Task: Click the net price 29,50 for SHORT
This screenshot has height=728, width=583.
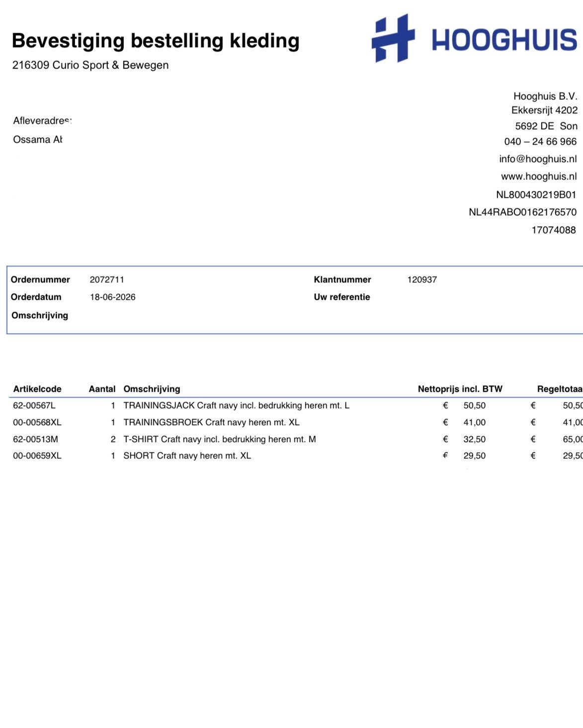Action: tap(475, 455)
